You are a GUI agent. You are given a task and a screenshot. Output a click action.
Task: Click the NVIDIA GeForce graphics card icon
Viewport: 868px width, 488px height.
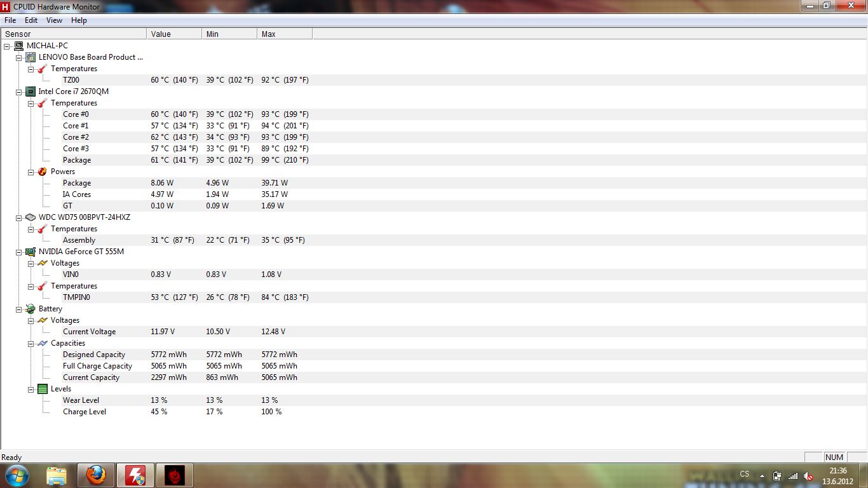(31, 252)
